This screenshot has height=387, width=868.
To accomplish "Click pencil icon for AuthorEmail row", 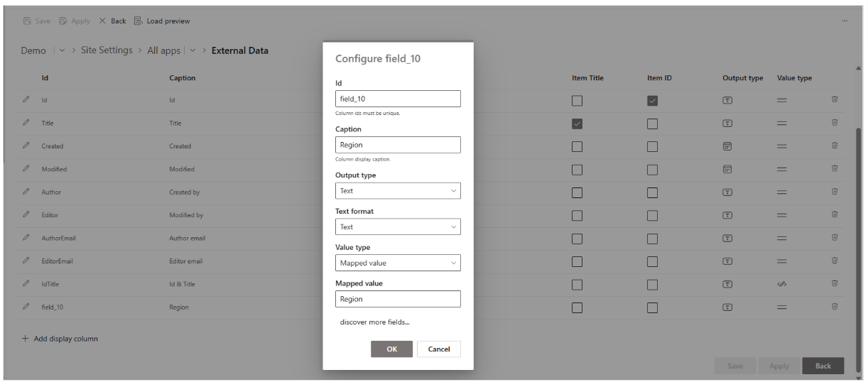I will click(26, 238).
